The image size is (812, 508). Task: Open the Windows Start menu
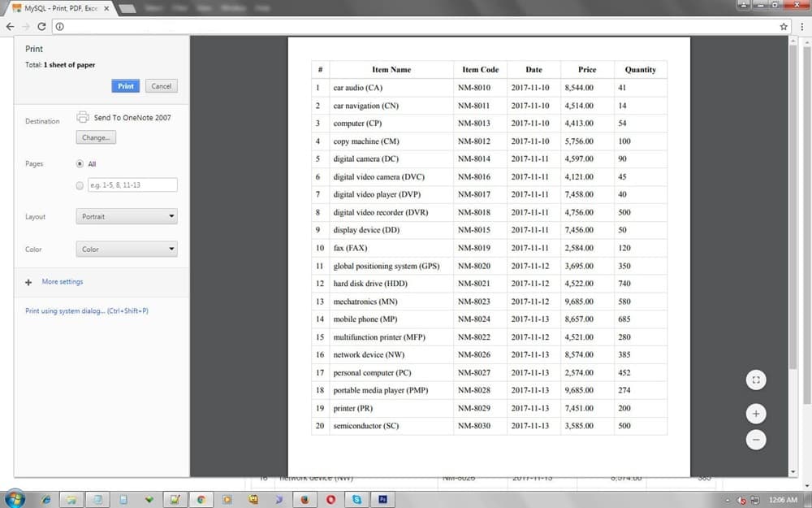pyautogui.click(x=15, y=498)
